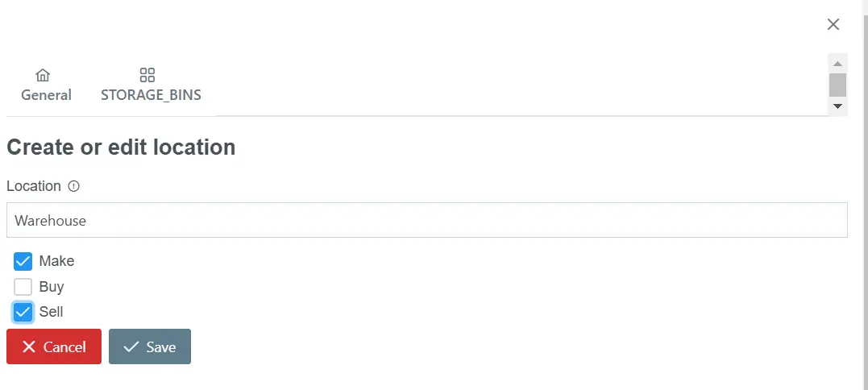Click the Location text field containing Warehouse
The image size is (868, 390).
pos(427,220)
